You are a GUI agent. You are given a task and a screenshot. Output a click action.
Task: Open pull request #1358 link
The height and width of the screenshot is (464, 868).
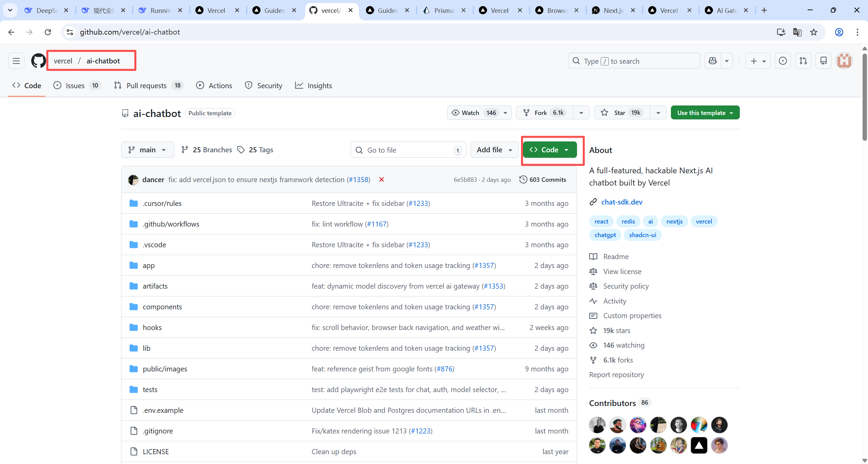pyautogui.click(x=359, y=179)
